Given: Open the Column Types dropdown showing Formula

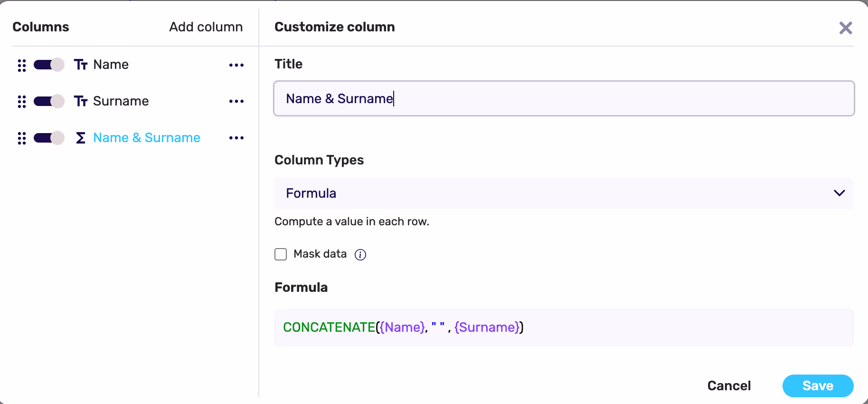Looking at the screenshot, I should click(564, 193).
